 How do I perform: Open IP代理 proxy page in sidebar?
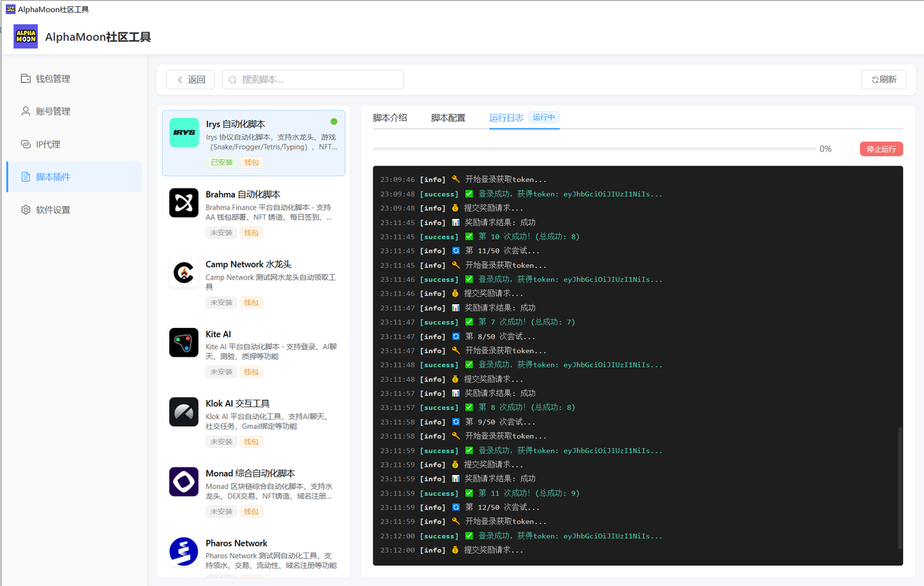74,144
